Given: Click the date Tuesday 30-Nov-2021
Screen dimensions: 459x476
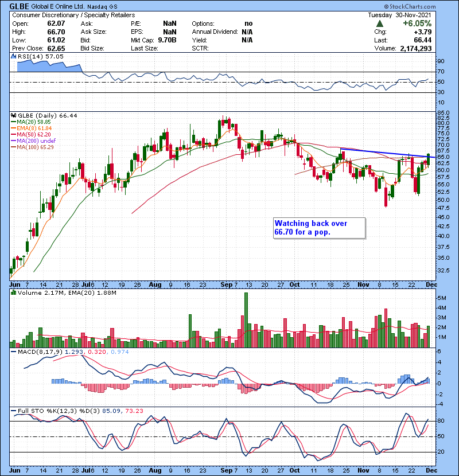Looking at the screenshot, I should pyautogui.click(x=399, y=15).
